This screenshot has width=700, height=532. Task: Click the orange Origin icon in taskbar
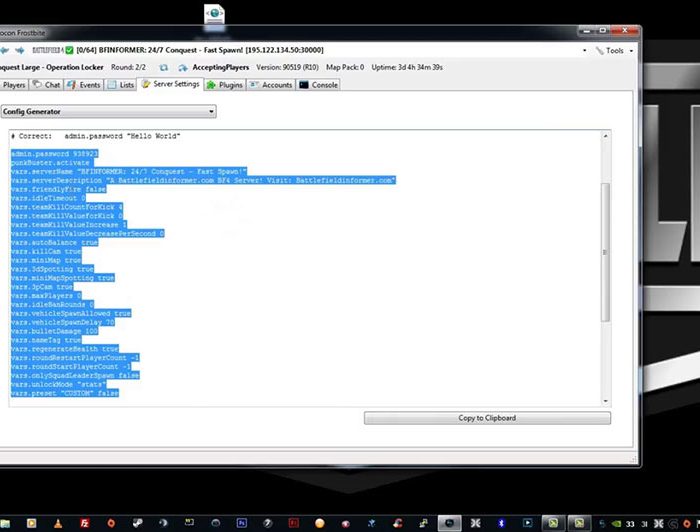111,523
